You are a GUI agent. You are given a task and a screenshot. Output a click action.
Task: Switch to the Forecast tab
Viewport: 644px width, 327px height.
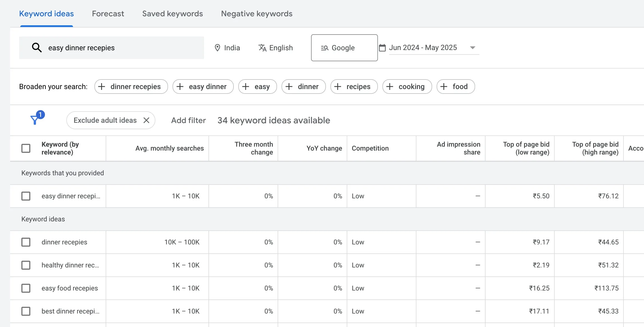(108, 13)
